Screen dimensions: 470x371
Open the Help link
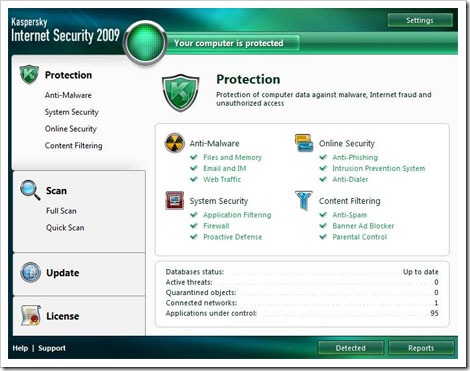20,348
